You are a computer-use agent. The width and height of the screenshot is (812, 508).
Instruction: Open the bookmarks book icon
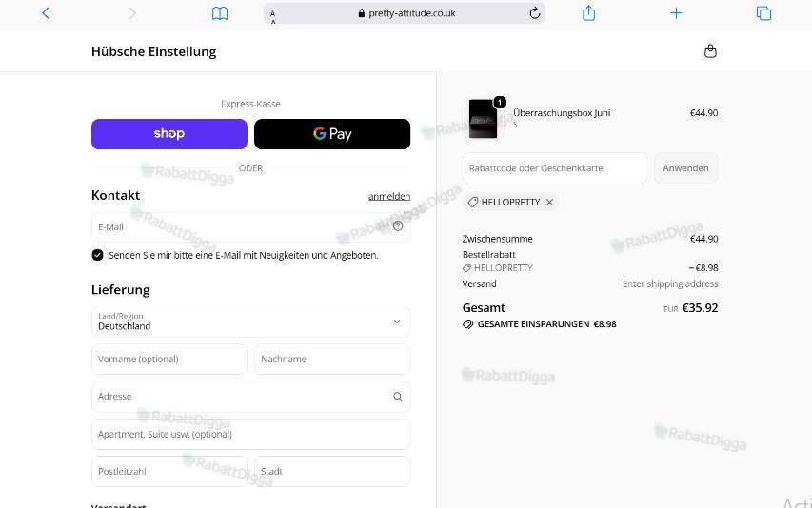pos(220,13)
